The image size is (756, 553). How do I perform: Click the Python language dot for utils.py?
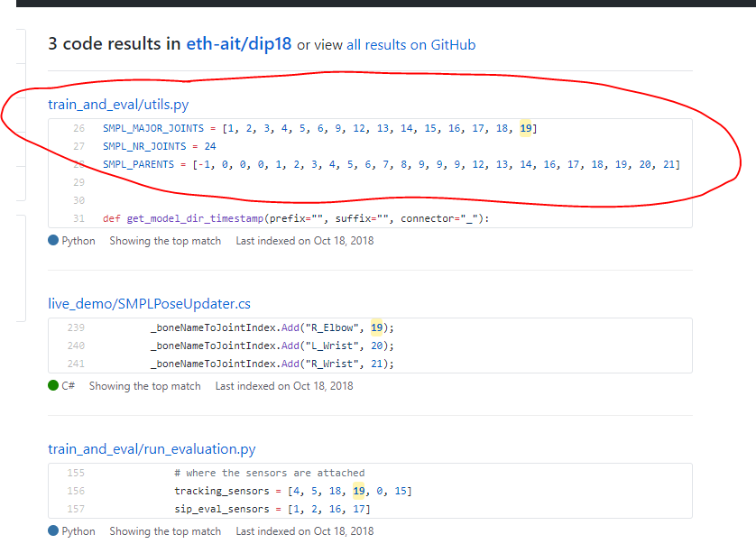[55, 241]
